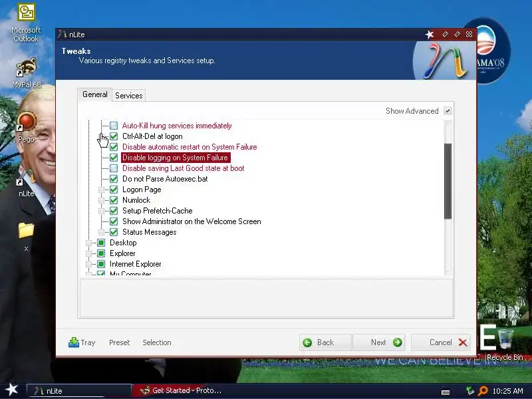The height and width of the screenshot is (399, 532).
Task: Click the Tray label
Action: (88, 342)
